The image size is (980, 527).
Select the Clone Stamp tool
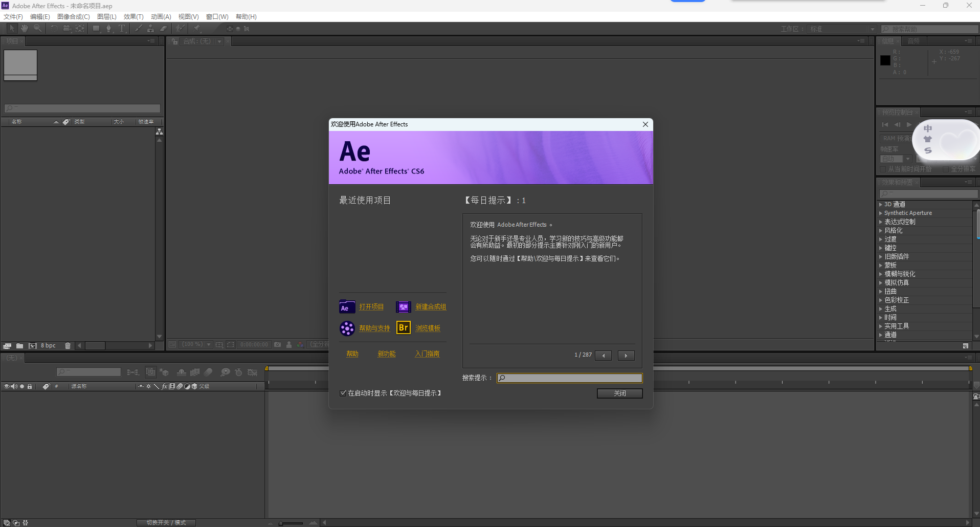pyautogui.click(x=150, y=28)
